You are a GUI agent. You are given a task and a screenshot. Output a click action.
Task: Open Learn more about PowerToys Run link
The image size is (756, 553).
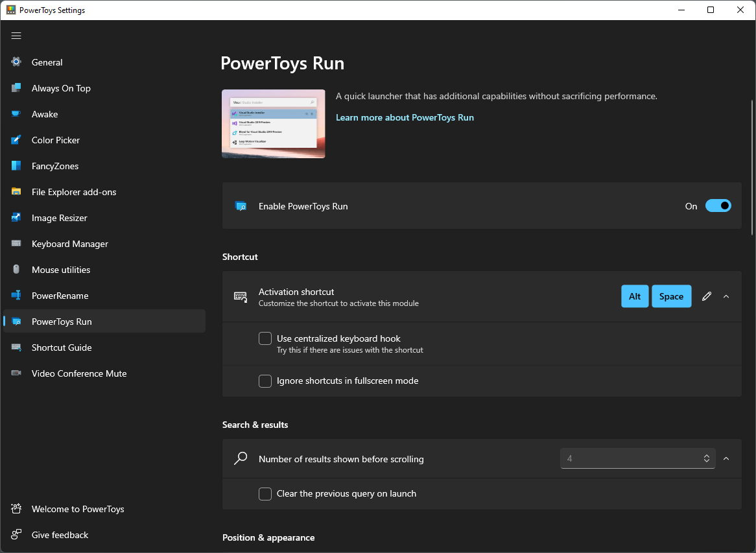click(x=405, y=117)
